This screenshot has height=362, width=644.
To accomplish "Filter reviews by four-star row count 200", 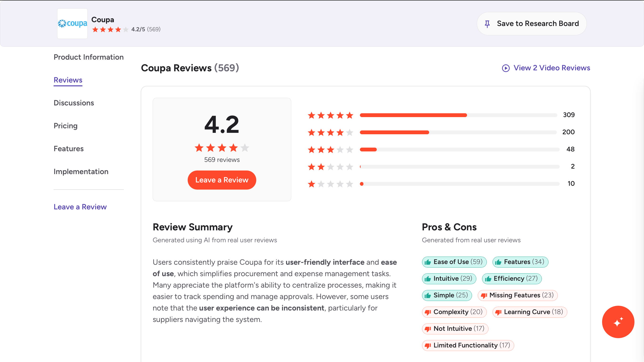I will (568, 132).
